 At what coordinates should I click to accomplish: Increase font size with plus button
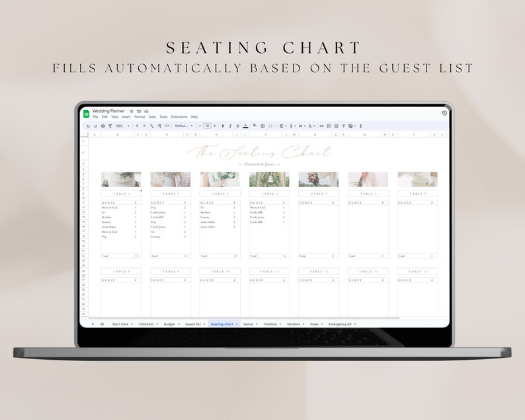click(x=215, y=126)
